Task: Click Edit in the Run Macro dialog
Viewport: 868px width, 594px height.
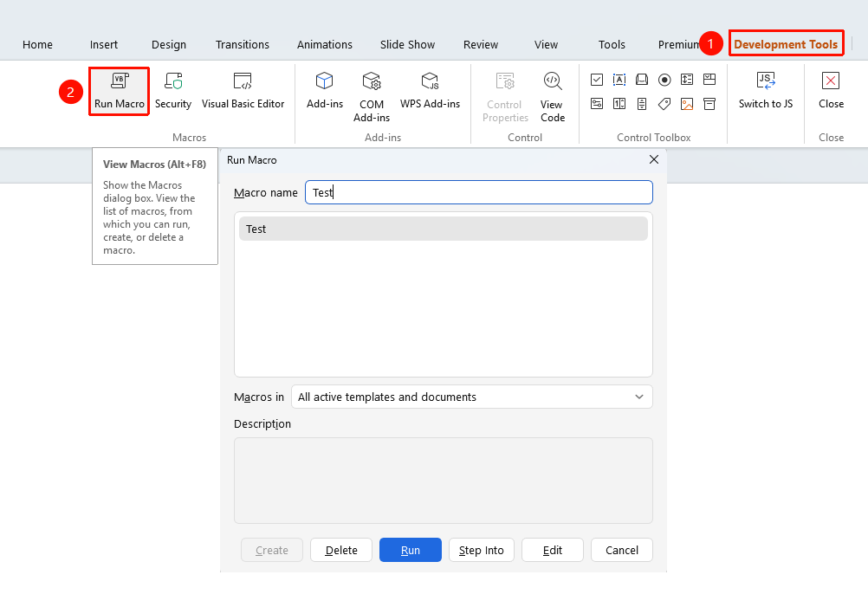Action: [553, 550]
